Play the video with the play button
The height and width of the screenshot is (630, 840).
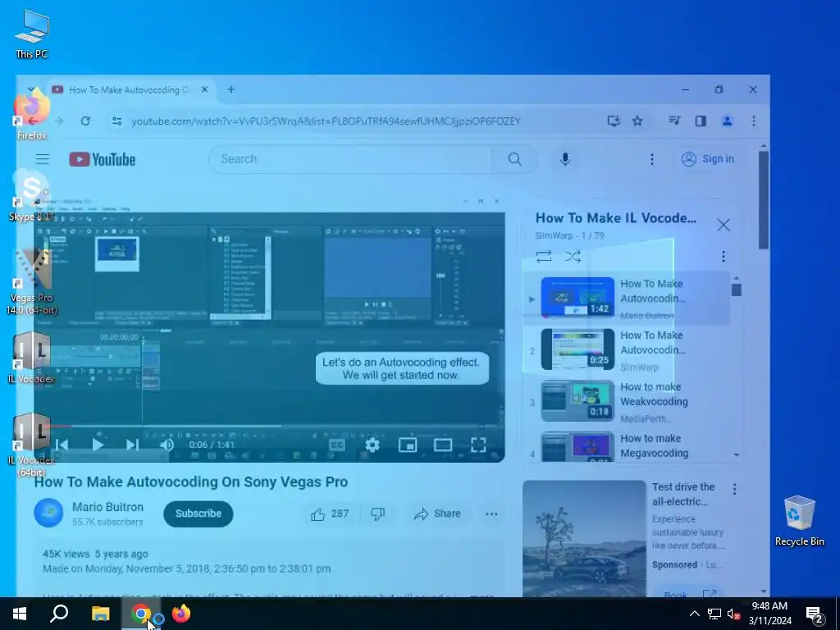pos(98,445)
